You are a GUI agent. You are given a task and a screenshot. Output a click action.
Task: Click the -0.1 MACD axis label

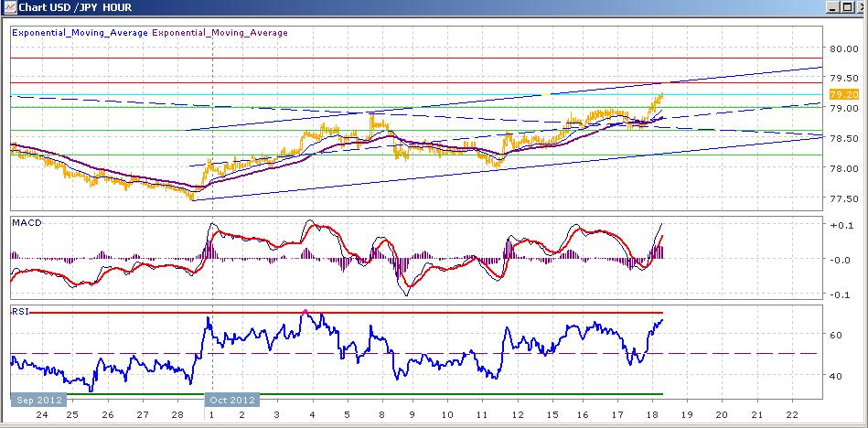click(840, 294)
